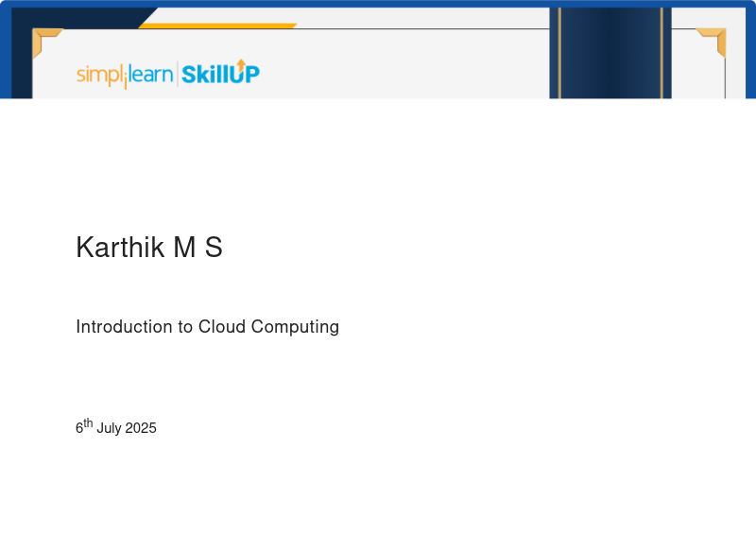This screenshot has width=756, height=534.
Task: Click the yellow bar along top border
Action: 217,26
